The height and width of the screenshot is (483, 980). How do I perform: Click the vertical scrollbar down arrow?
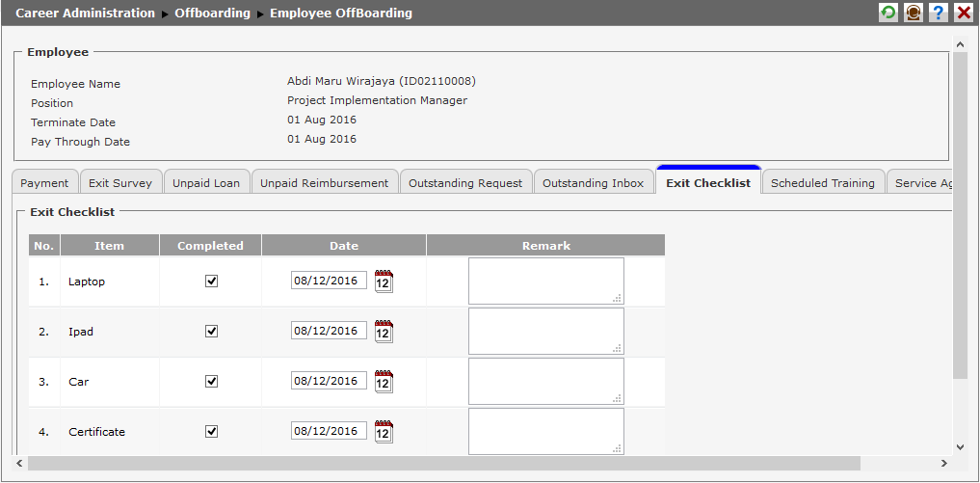pyautogui.click(x=960, y=446)
